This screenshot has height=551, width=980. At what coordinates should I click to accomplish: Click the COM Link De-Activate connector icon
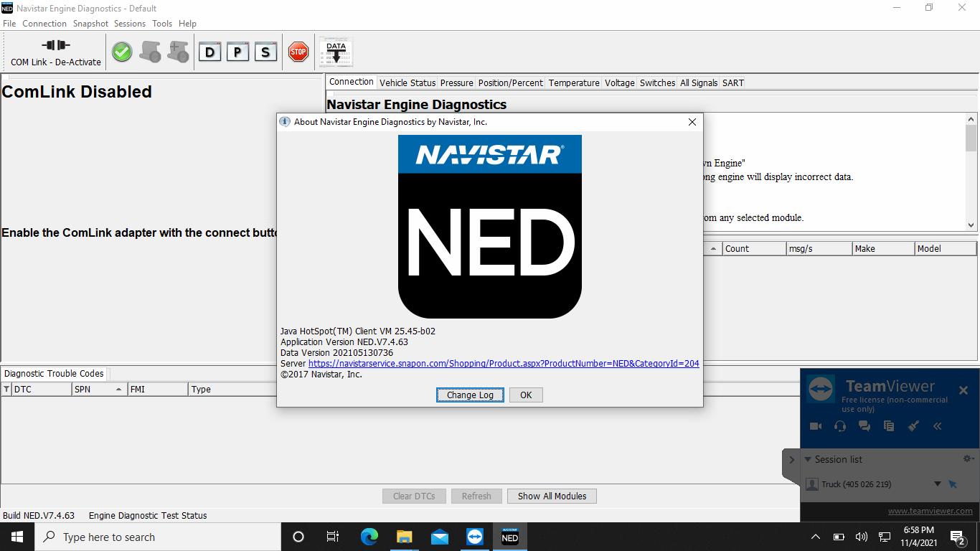point(56,44)
